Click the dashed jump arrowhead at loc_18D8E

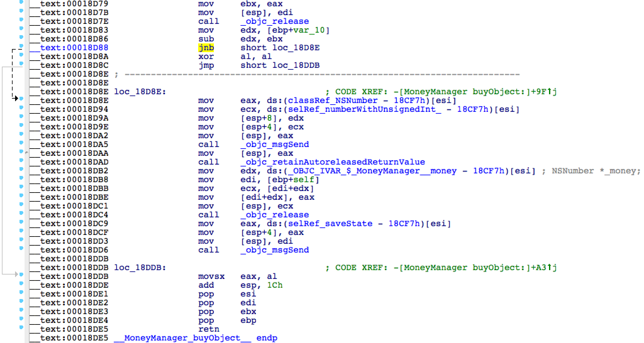[x=16, y=99]
